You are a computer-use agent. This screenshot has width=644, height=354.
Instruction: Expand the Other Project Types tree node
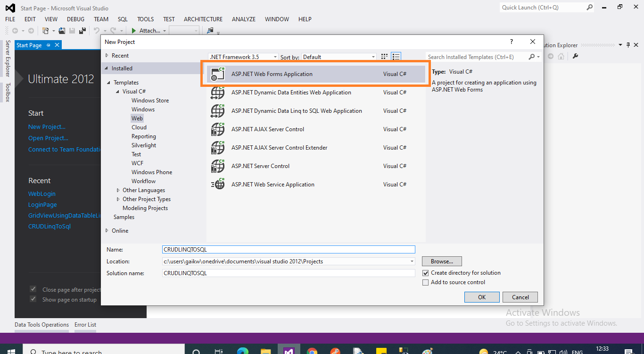[118, 199]
